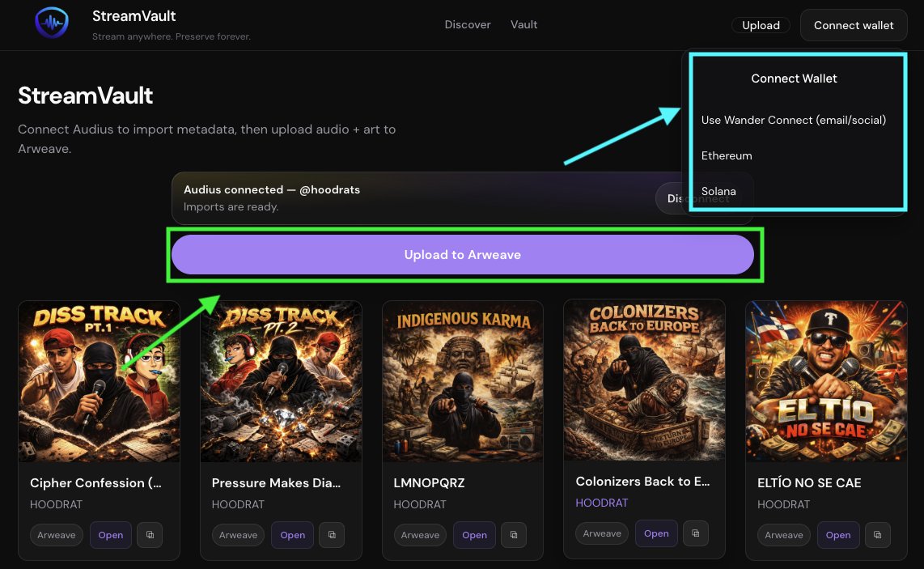Screen dimensions: 924x569
Task: Copy link icon on ELTÍO NO SE CAE card
Action: [877, 535]
